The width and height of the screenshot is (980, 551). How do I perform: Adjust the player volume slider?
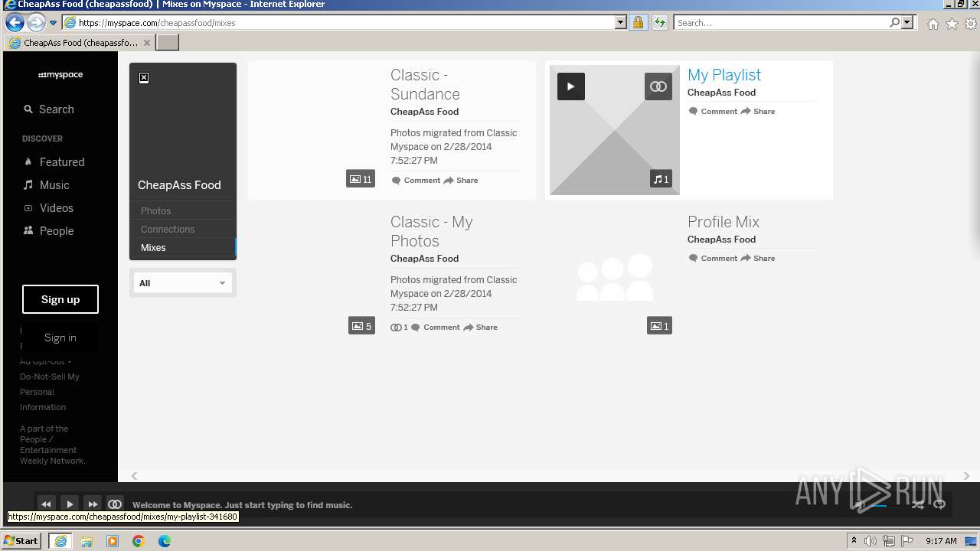click(x=878, y=505)
